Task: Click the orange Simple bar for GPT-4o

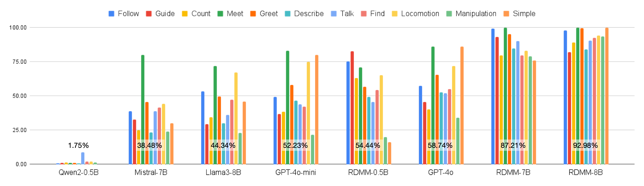Action: pos(462,106)
